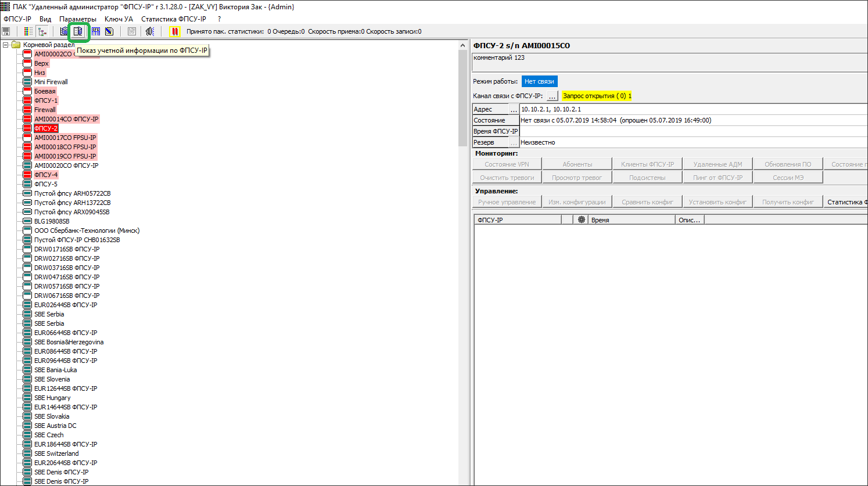Select ФПСУ-4 in the device tree

[x=46, y=175]
